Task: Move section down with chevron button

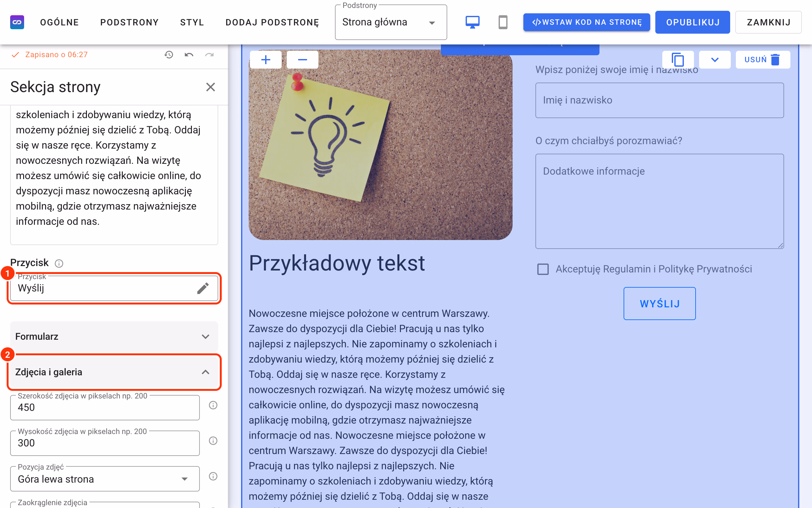Action: (x=715, y=60)
